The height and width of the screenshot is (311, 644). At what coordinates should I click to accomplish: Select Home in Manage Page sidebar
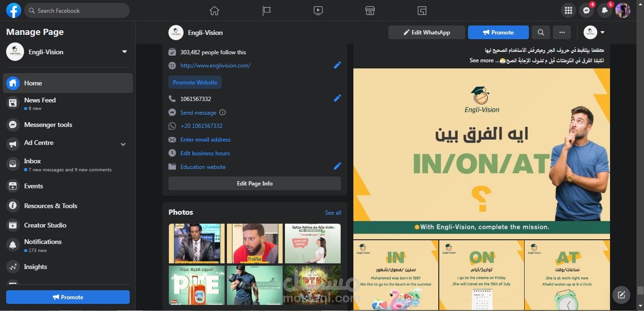click(68, 83)
